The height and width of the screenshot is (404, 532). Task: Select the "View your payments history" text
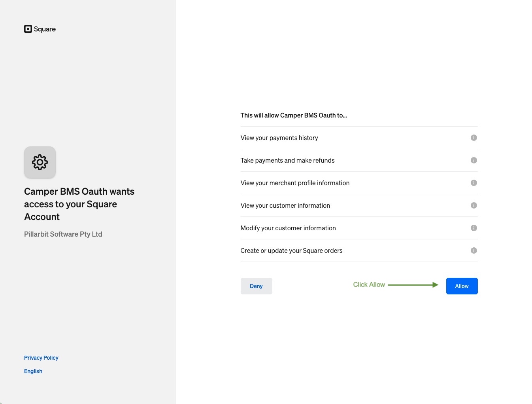pyautogui.click(x=279, y=138)
